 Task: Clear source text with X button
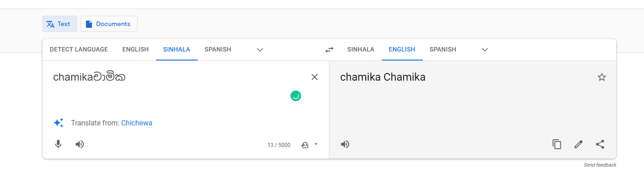(315, 77)
